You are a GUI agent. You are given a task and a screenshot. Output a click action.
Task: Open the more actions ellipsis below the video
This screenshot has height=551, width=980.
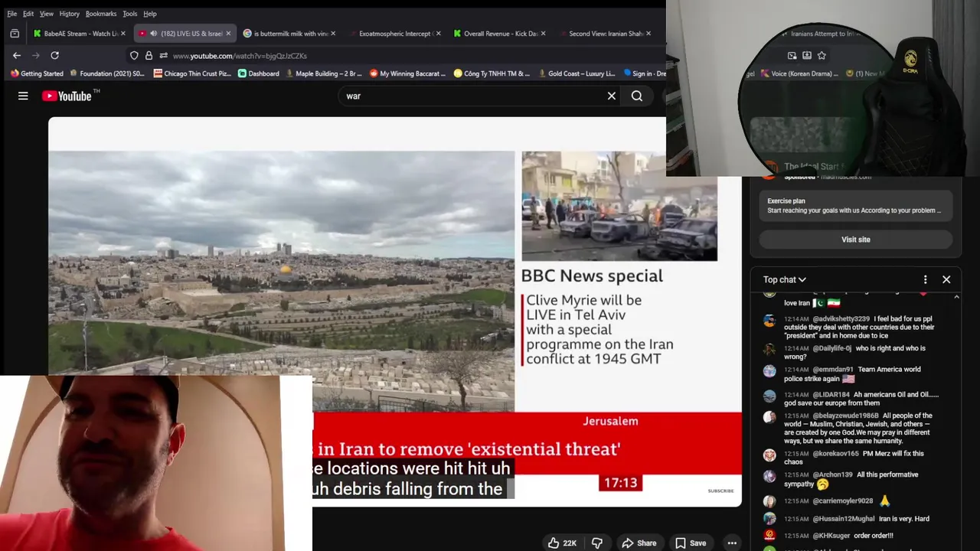click(732, 543)
